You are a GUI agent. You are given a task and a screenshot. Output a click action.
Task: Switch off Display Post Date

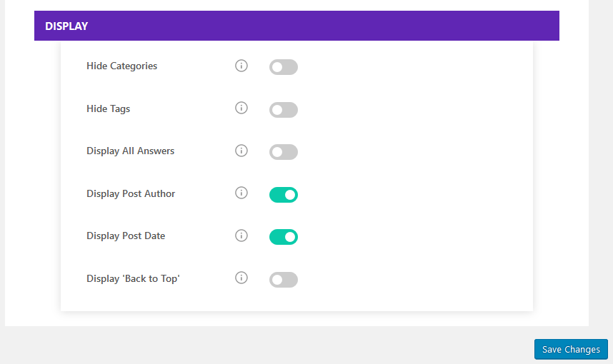click(x=284, y=237)
